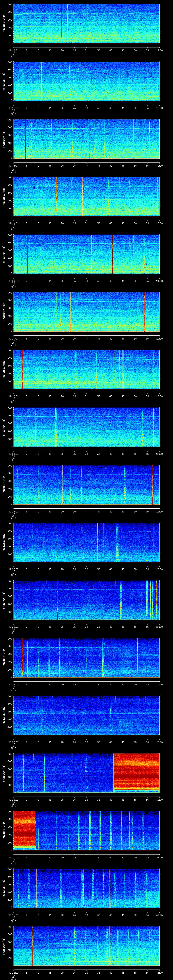Select the 19:20:00 time label

(13, 281)
